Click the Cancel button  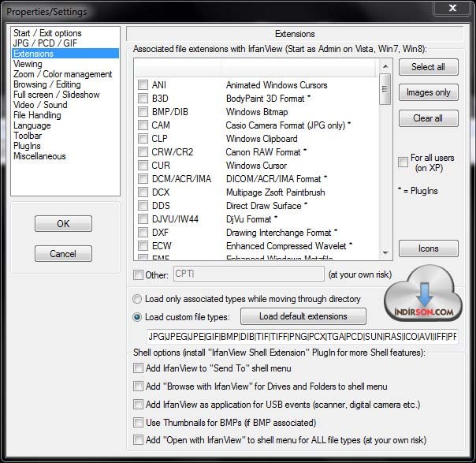click(x=63, y=254)
